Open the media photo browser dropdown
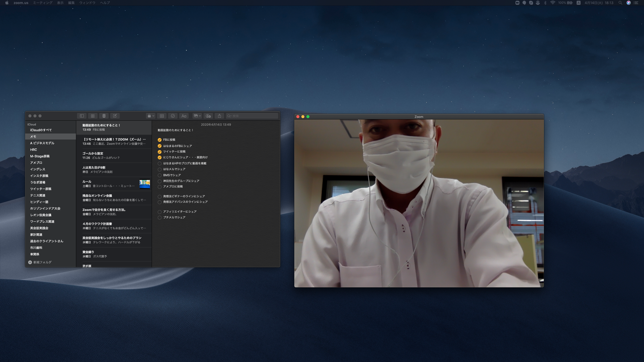This screenshot has height=362, width=644. point(197,116)
